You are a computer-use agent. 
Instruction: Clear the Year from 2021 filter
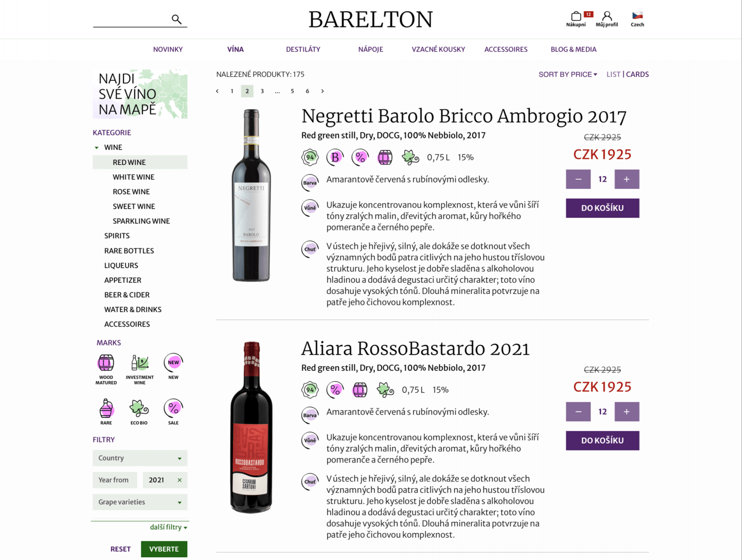coord(179,480)
